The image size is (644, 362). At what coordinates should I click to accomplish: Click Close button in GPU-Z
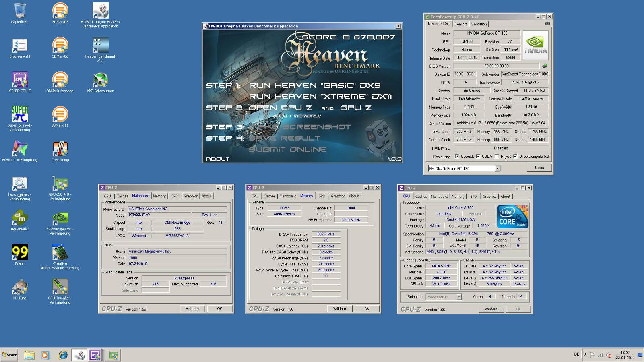[539, 168]
